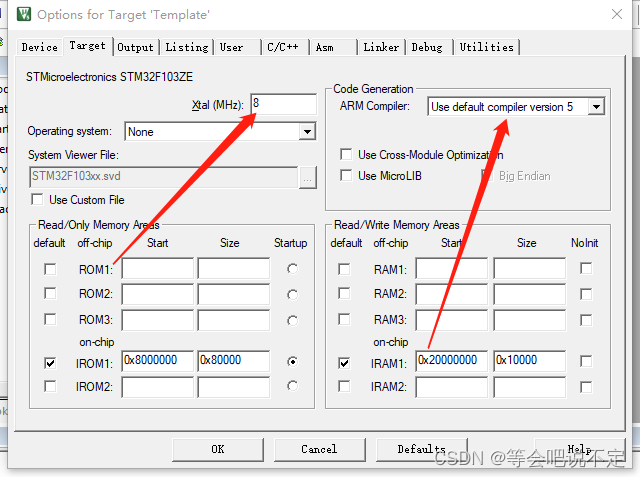
Task: Browse for System Viewer File with ellipsis button
Action: [x=307, y=178]
